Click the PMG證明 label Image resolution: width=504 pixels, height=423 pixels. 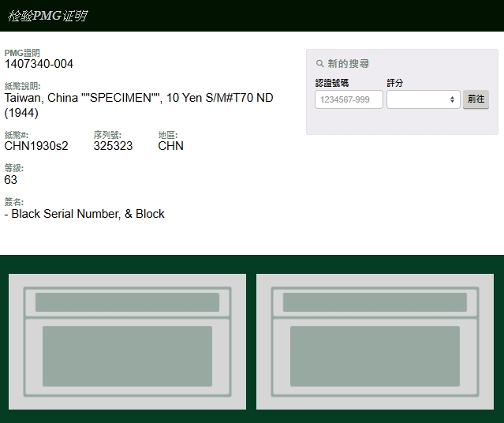click(22, 53)
